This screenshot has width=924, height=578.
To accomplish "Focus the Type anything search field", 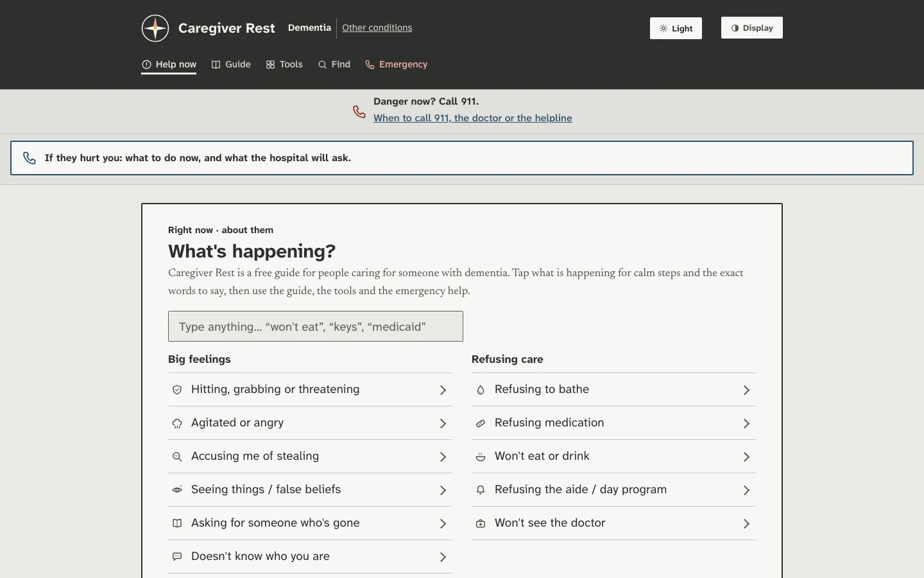I will 316,326.
